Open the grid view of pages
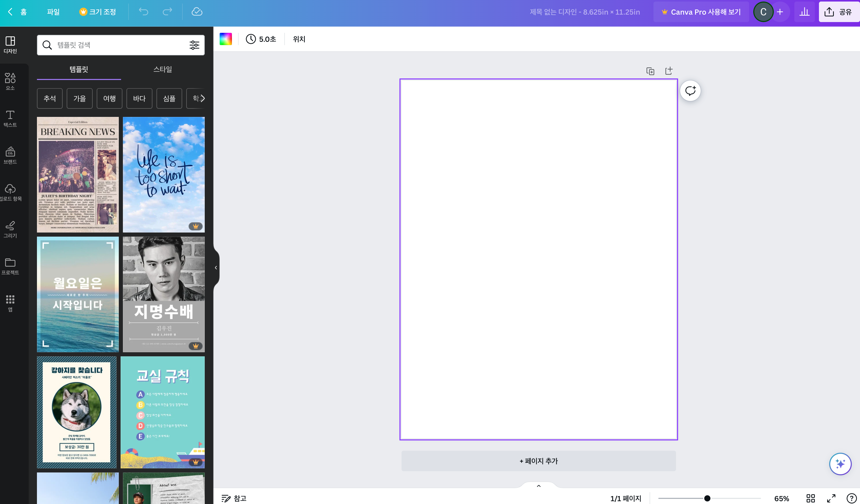Screen dimensions: 860x504 pyautogui.click(x=810, y=498)
